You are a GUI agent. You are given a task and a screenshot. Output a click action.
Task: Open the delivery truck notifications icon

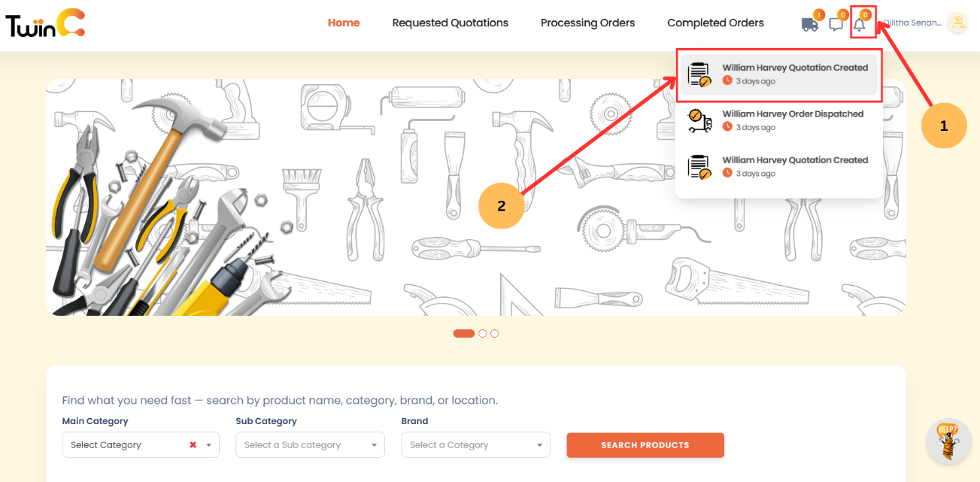click(x=808, y=23)
